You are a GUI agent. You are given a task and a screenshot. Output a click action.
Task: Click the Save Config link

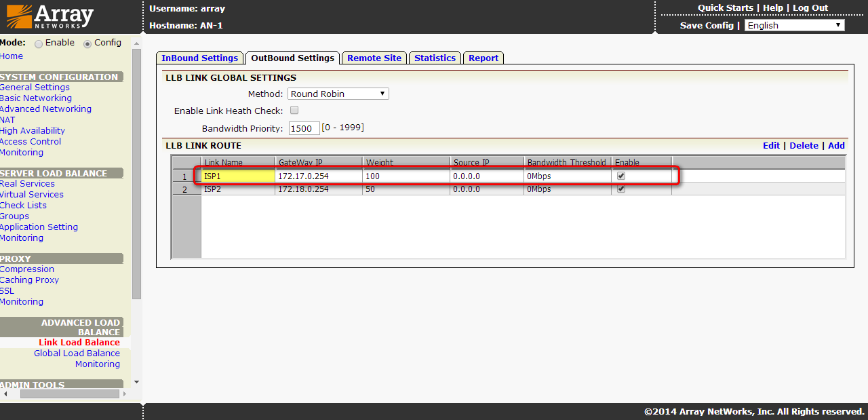707,25
